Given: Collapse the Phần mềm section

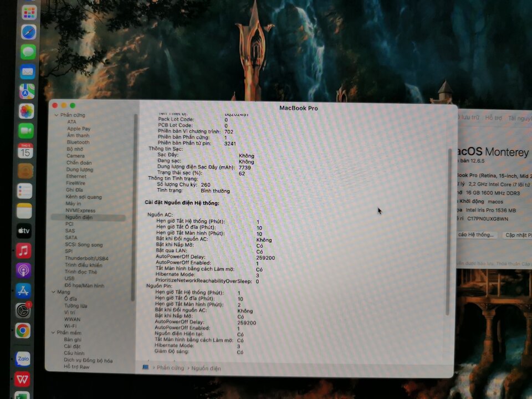Looking at the screenshot, I should click(53, 332).
